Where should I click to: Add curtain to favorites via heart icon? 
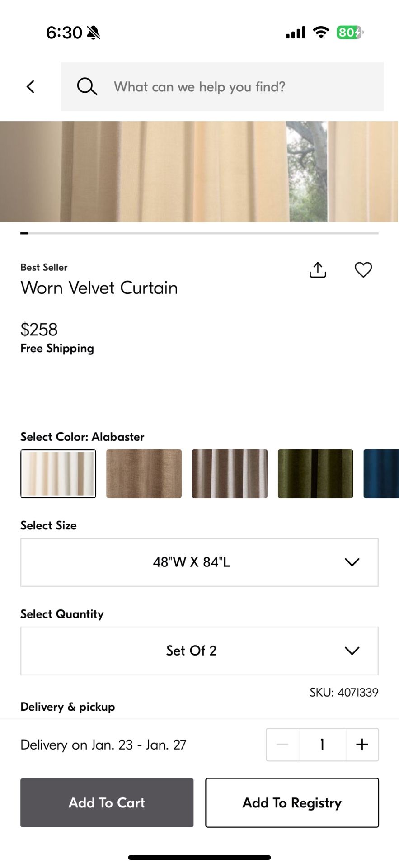coord(363,269)
